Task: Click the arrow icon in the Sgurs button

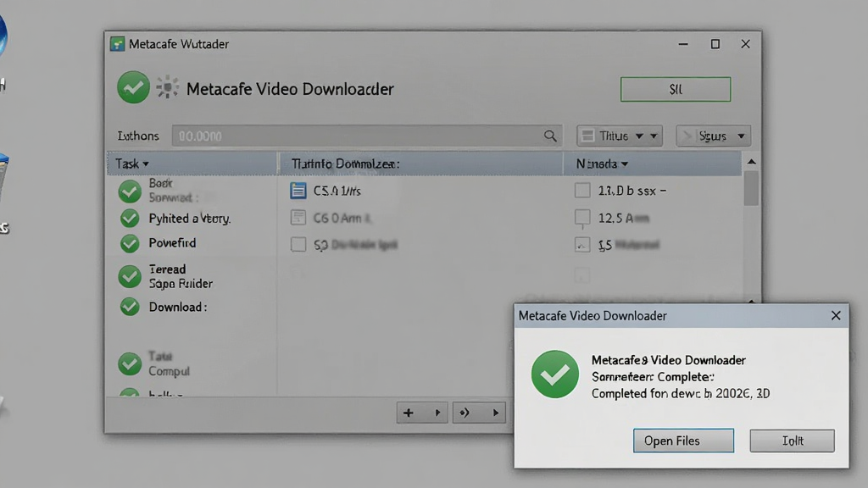Action: pyautogui.click(x=687, y=136)
